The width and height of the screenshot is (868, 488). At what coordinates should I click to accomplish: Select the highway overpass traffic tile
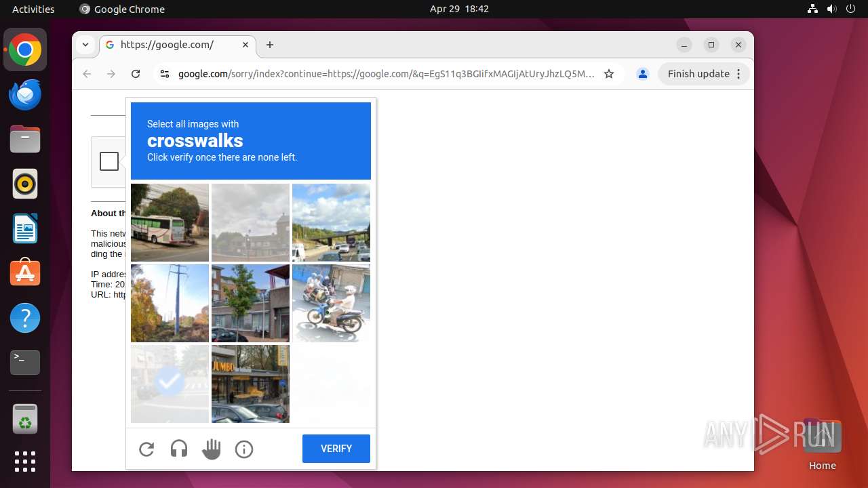point(331,222)
